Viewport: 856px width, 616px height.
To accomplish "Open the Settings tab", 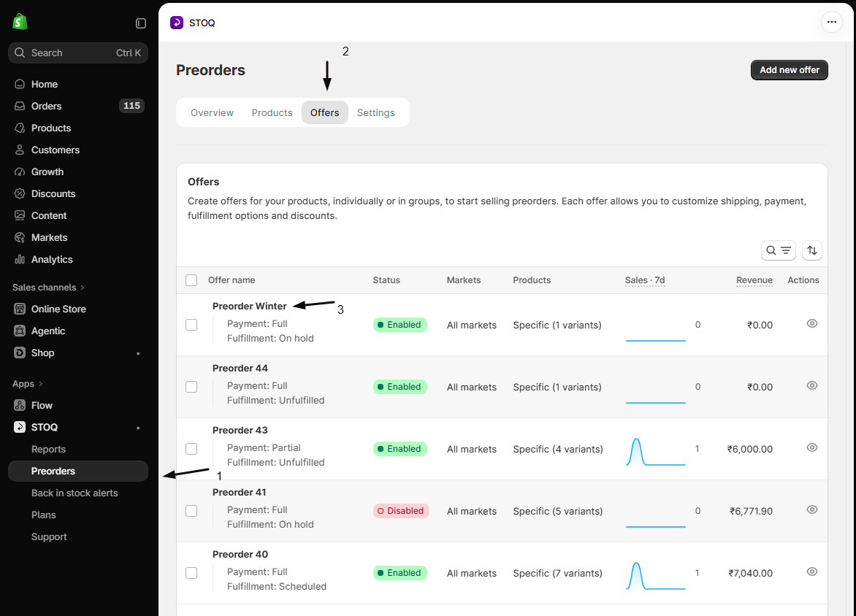I will (375, 112).
